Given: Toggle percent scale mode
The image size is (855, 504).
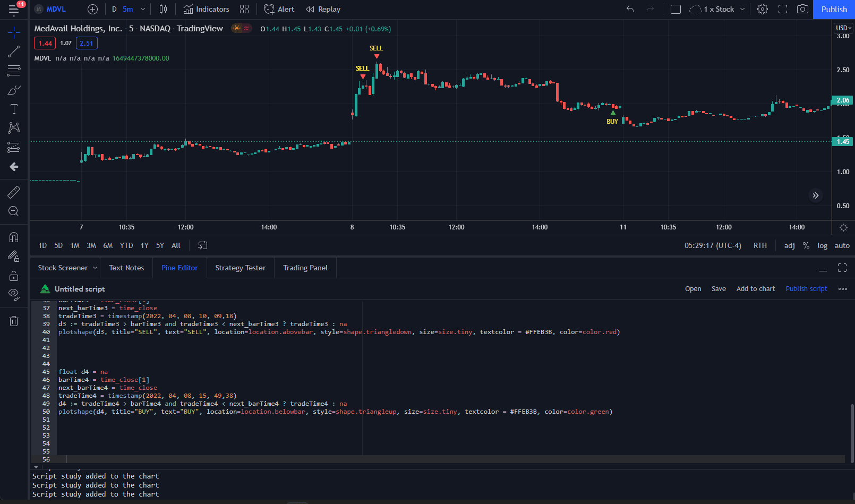Looking at the screenshot, I should [806, 246].
